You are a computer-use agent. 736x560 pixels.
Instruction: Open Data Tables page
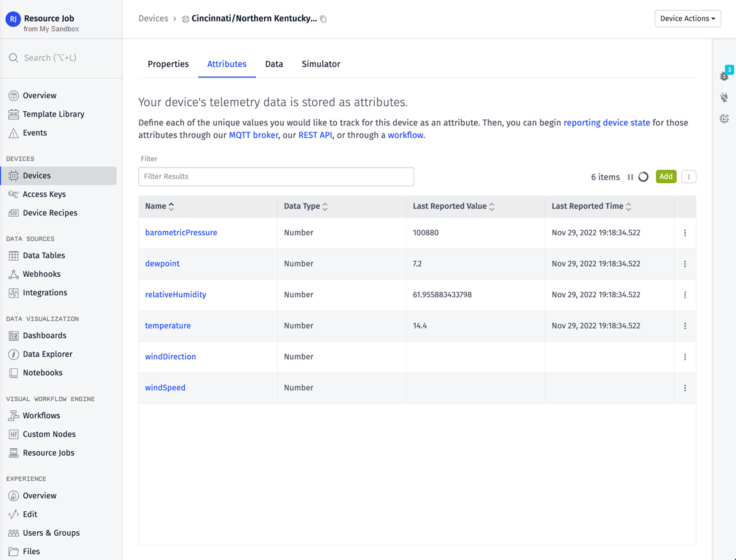[x=43, y=255]
